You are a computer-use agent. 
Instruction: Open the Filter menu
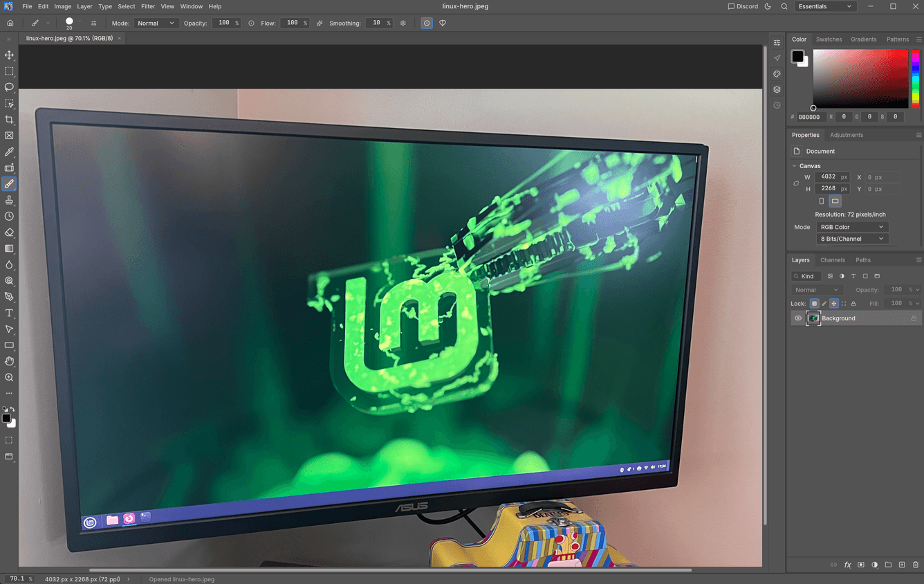(148, 6)
